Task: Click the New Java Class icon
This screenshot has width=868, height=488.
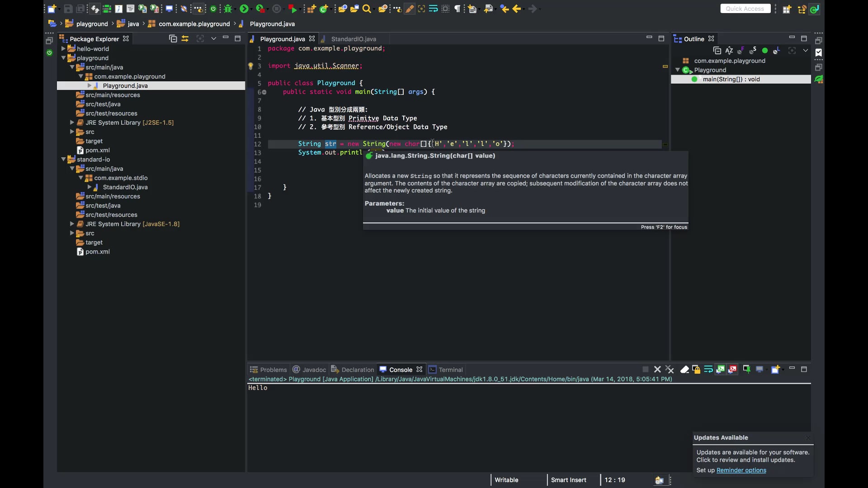Action: tap(324, 9)
